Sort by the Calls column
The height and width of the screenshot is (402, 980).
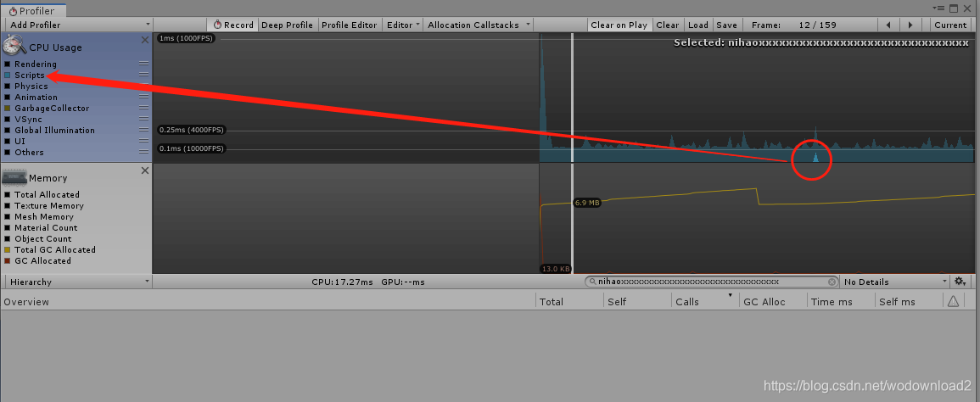point(705,301)
